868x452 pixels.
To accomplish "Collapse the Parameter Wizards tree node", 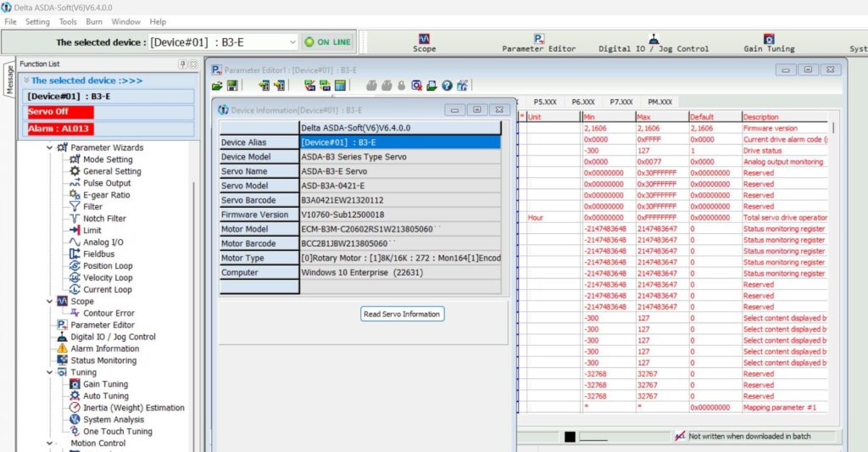I will click(49, 148).
